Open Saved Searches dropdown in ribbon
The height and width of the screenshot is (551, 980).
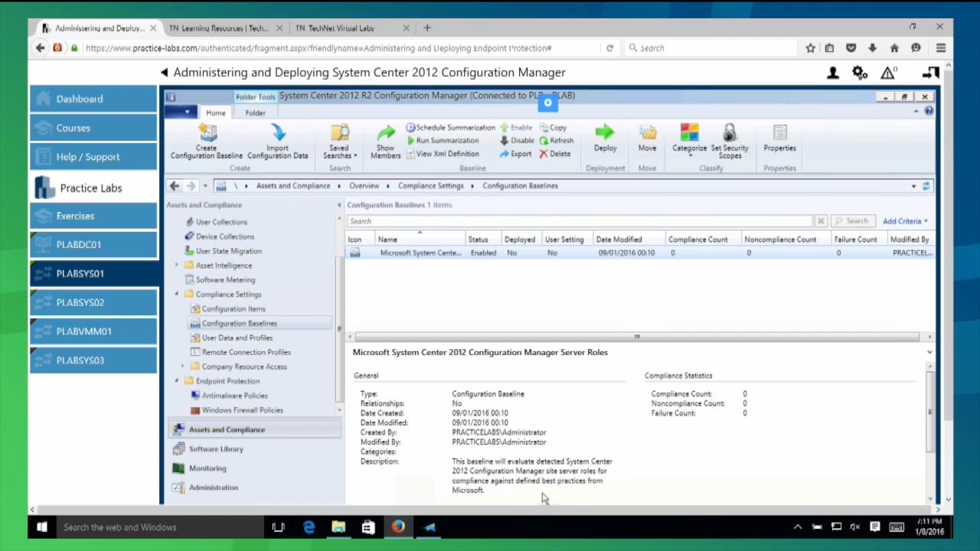pos(340,142)
